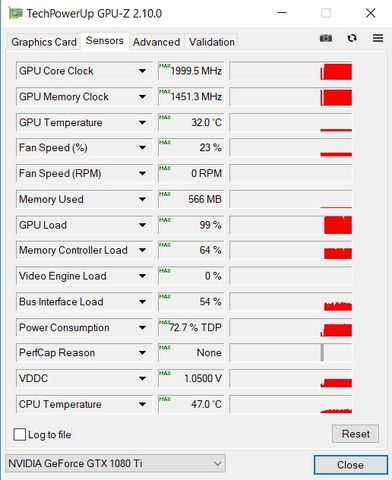Viewport: 392px width, 480px height.
Task: Open the NVIDIA GeForce GTX 1080 Ti selector
Action: coord(115,463)
